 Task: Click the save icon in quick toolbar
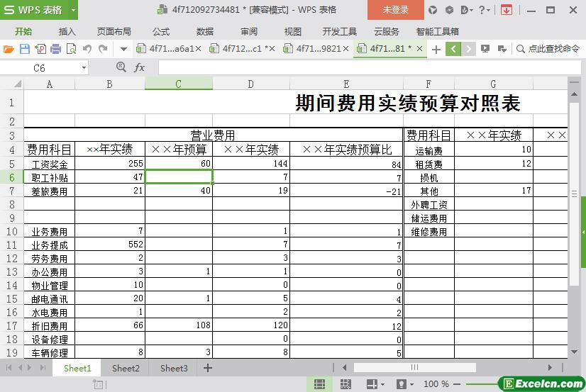[x=24, y=49]
